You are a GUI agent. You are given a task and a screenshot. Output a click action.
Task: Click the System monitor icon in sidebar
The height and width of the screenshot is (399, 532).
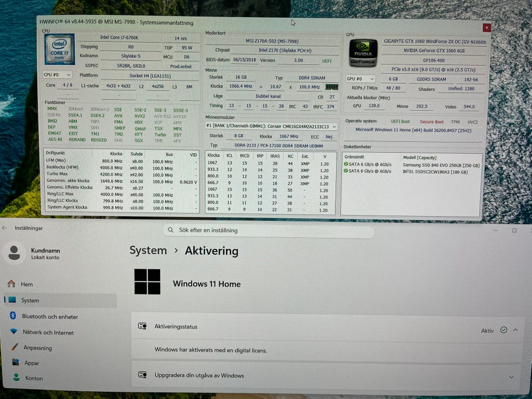point(12,300)
